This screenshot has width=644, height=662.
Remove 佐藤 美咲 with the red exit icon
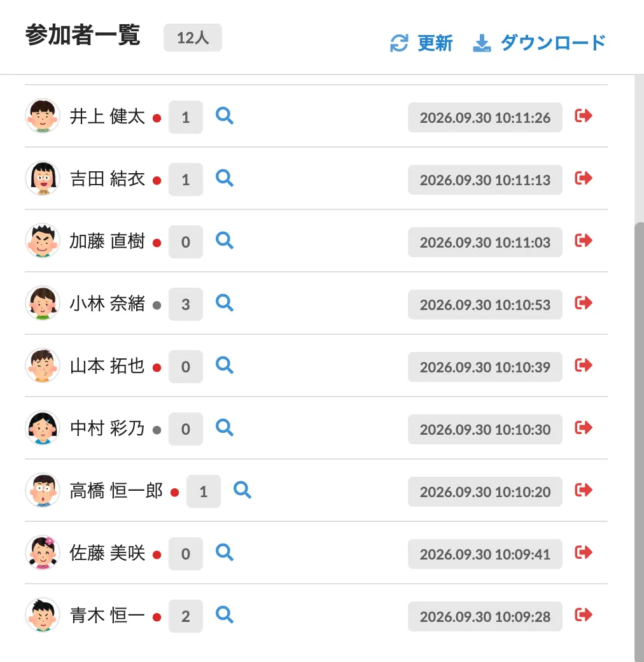tap(584, 553)
